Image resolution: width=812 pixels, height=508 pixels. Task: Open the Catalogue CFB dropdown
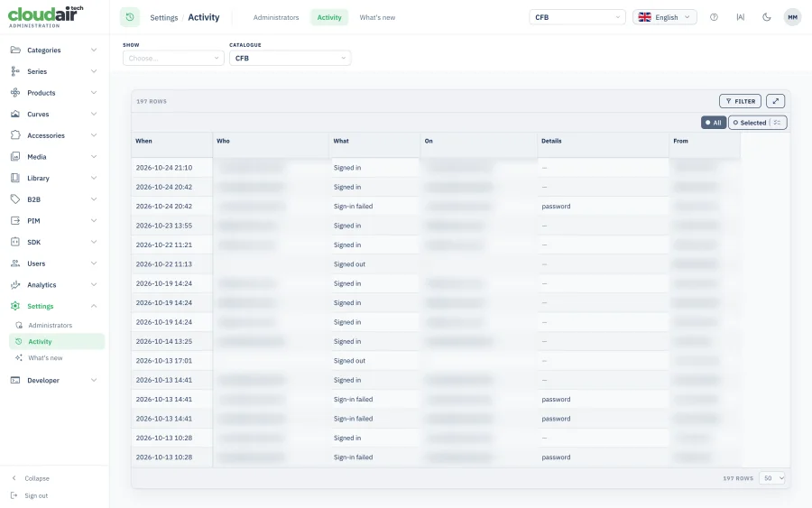[x=290, y=58]
